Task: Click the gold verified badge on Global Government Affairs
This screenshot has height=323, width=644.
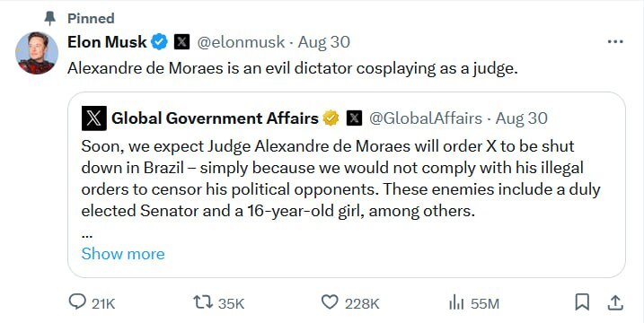Action: pyautogui.click(x=331, y=118)
